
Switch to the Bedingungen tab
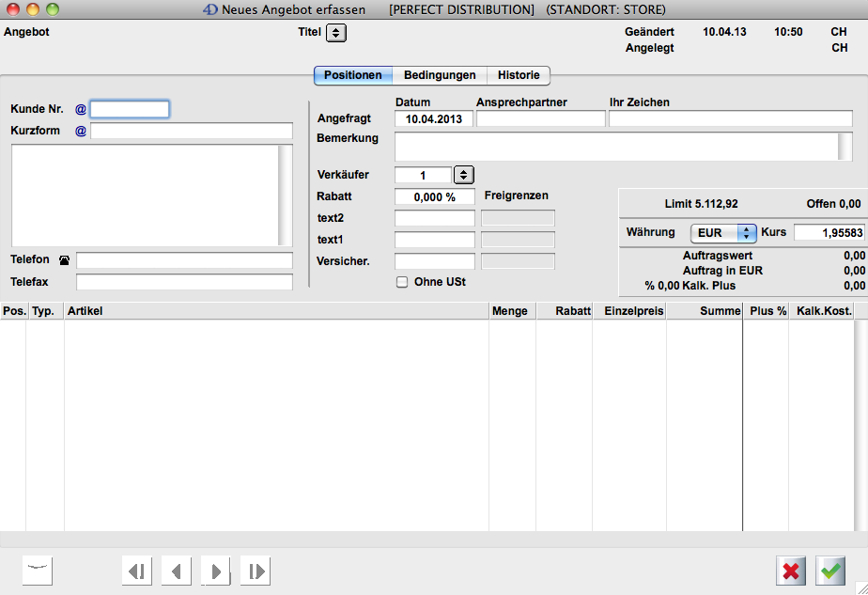click(440, 75)
